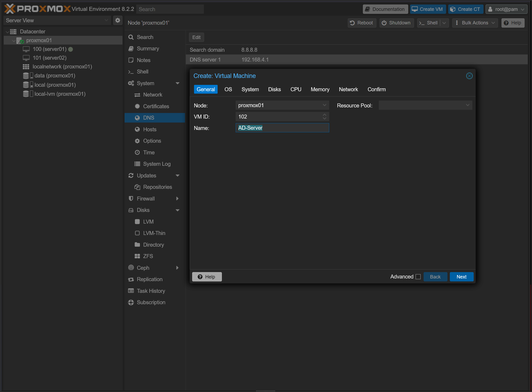
Task: Collapse the proxmox01 node tree
Action: click(x=14, y=41)
